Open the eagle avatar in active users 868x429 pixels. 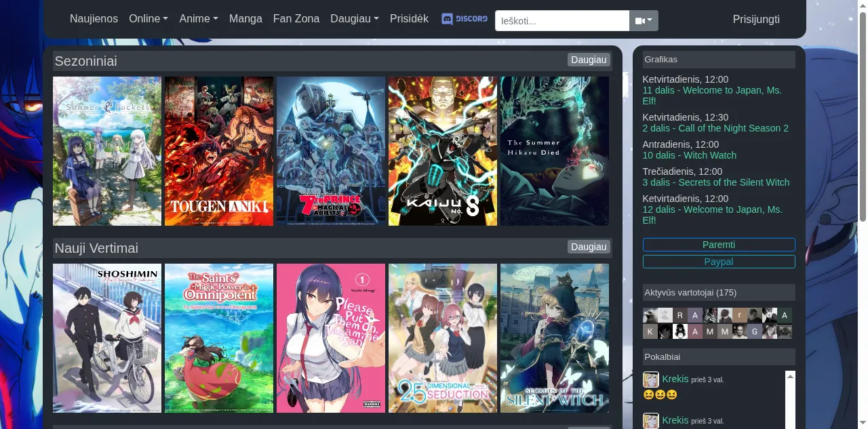click(650, 315)
